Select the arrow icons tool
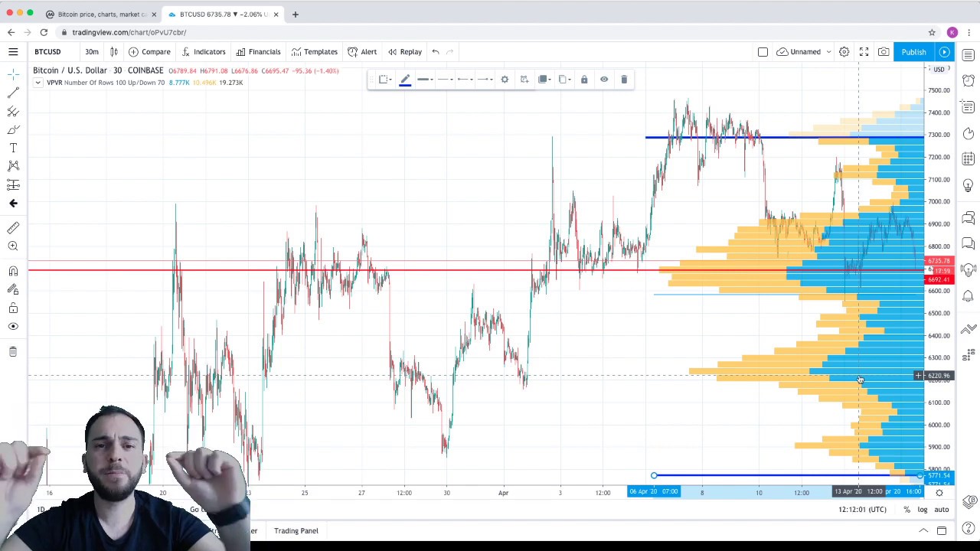This screenshot has height=551, width=980. click(13, 203)
